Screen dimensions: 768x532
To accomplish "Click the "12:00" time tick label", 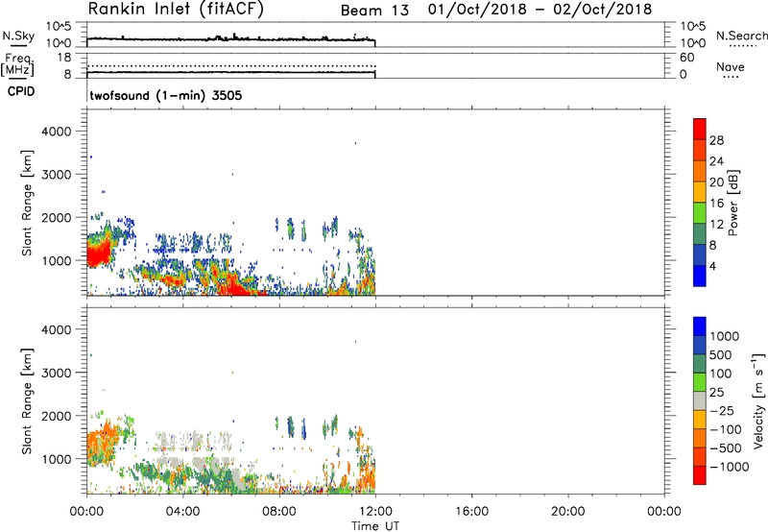I will point(375,512).
